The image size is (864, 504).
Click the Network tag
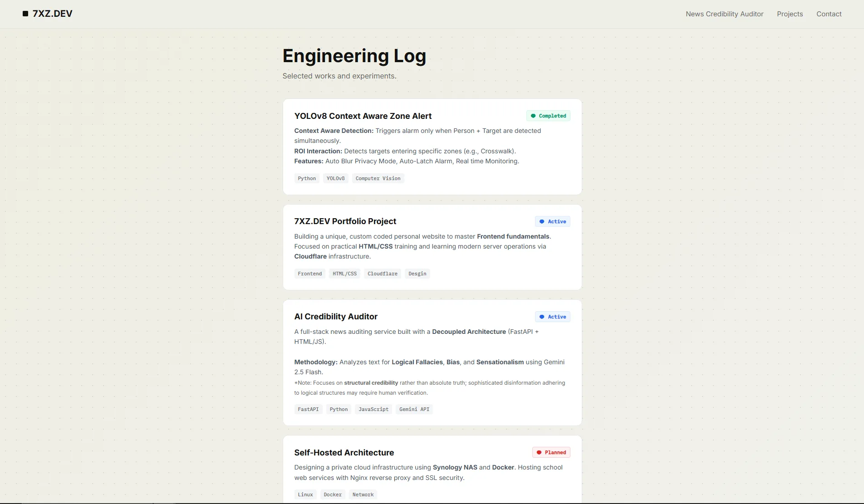(363, 494)
